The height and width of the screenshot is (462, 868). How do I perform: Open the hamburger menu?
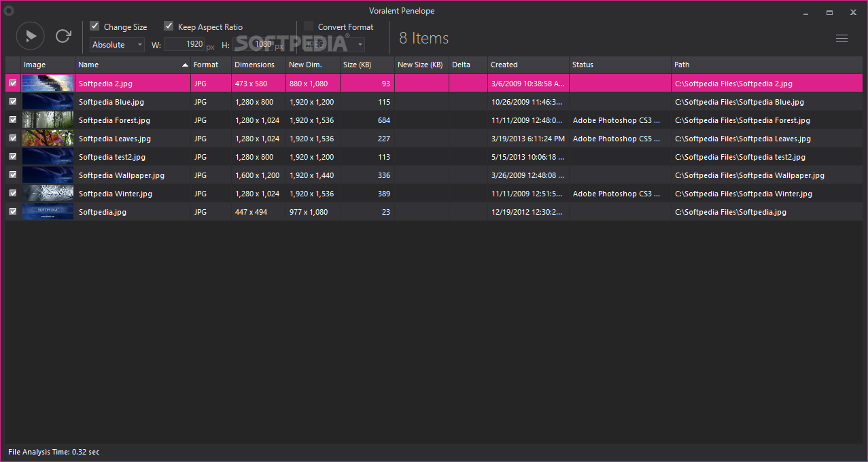(841, 38)
